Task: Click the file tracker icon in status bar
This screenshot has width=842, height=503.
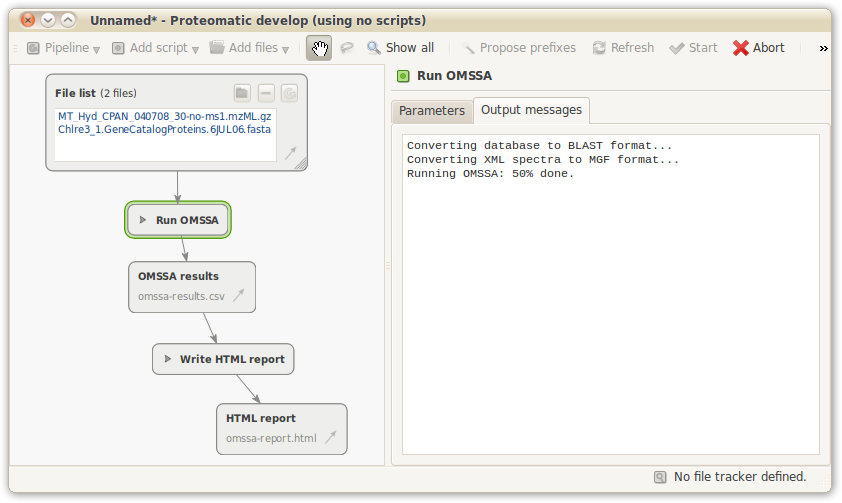Action: (660, 477)
